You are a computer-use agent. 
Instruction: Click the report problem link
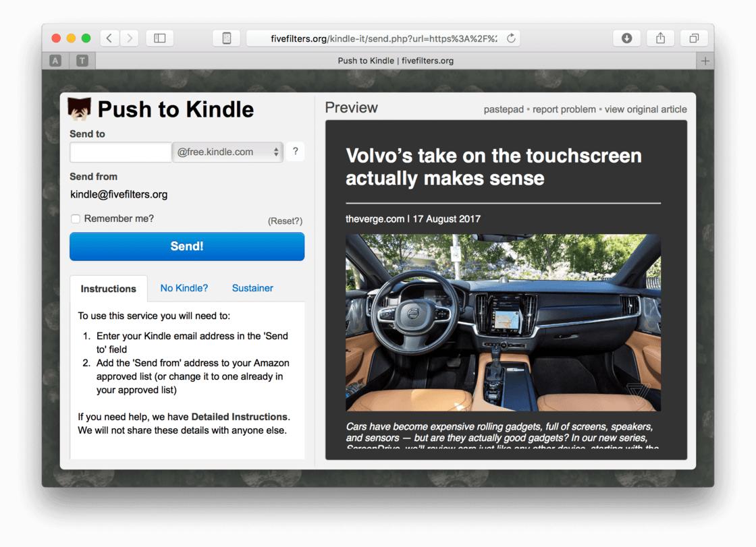pos(564,109)
